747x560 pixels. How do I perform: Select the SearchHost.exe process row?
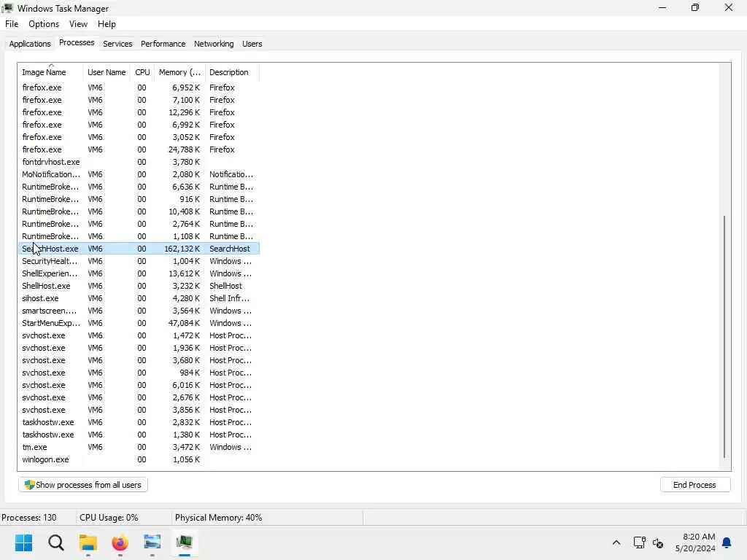[139, 249]
